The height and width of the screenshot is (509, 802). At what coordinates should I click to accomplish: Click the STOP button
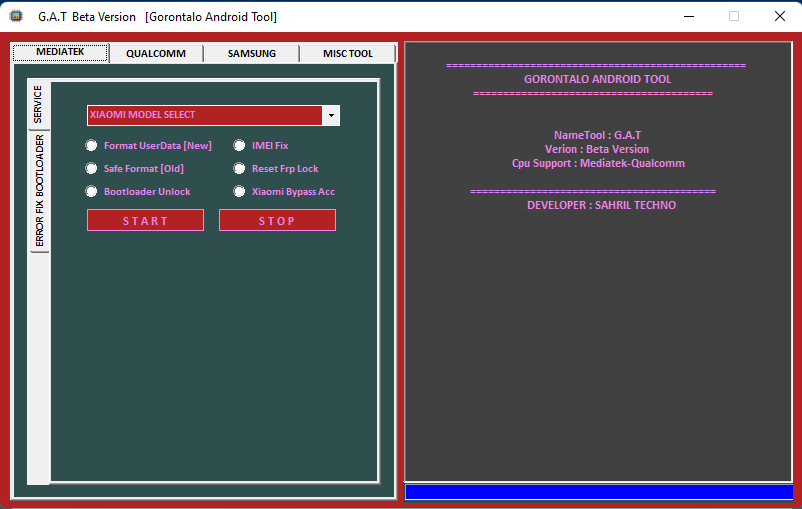coord(277,220)
